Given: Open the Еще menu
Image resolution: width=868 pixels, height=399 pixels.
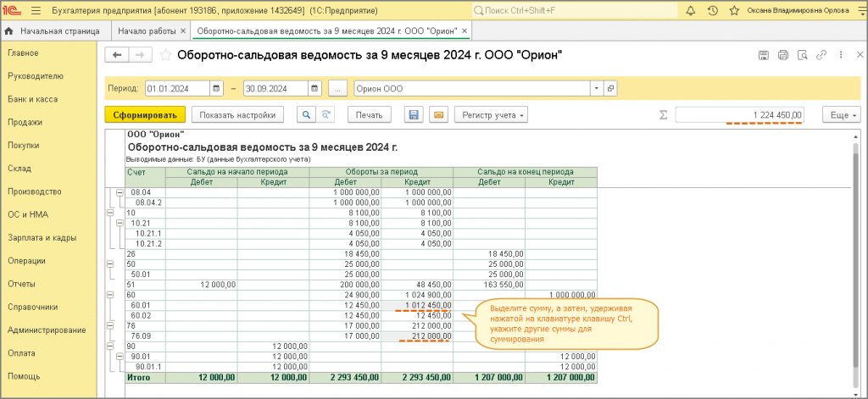Looking at the screenshot, I should [x=842, y=115].
